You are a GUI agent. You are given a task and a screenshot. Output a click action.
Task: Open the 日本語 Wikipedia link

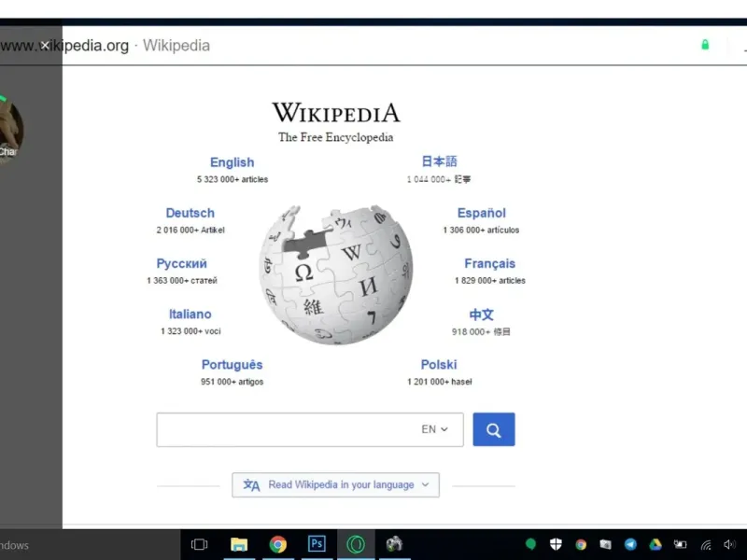pos(439,161)
